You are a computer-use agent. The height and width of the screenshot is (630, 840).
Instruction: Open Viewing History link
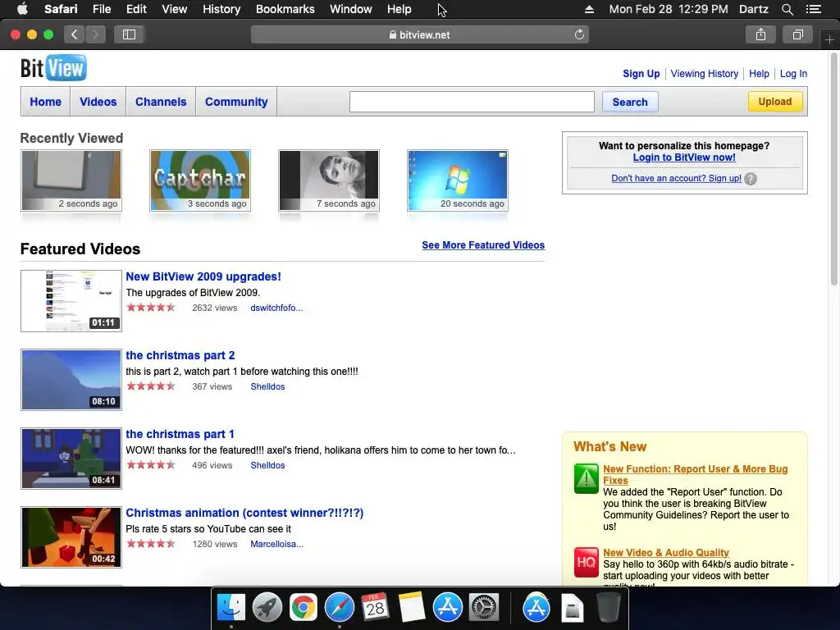(704, 74)
